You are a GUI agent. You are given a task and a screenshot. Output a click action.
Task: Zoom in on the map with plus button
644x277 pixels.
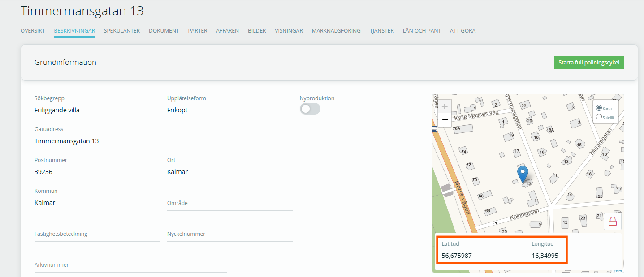click(445, 107)
